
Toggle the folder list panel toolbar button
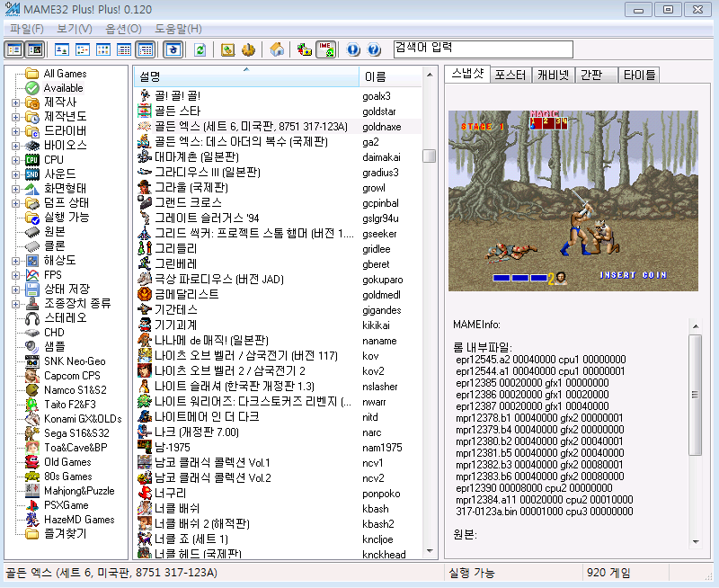14,49
